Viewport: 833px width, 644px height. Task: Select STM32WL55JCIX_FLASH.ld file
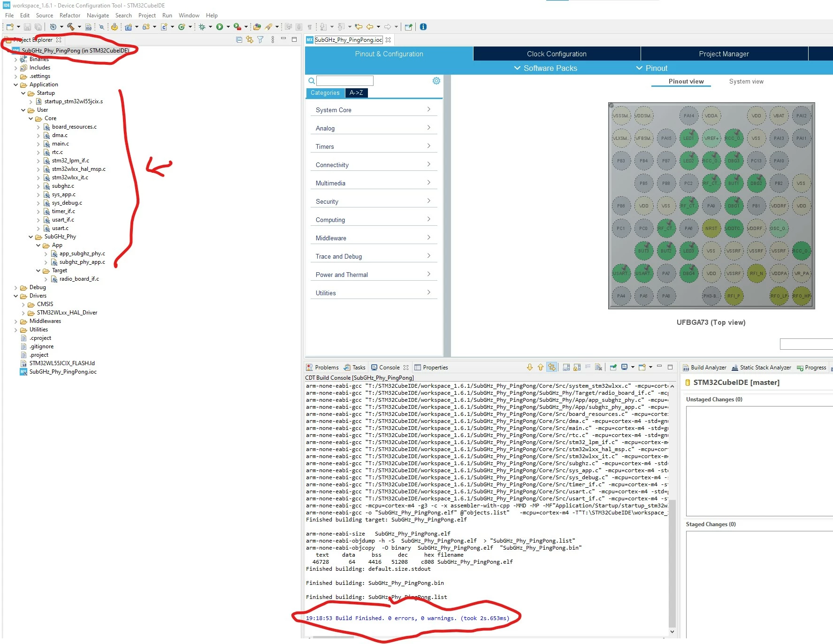pyautogui.click(x=62, y=363)
